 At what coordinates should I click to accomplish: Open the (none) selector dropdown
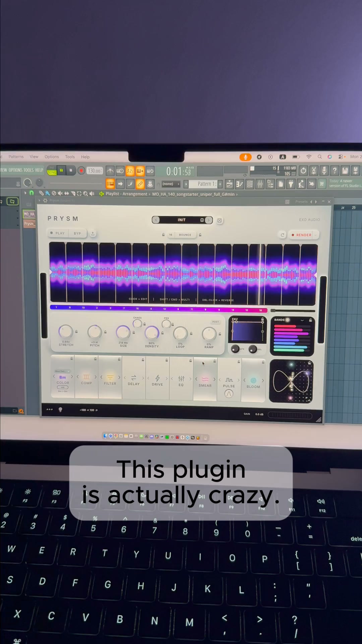[171, 184]
